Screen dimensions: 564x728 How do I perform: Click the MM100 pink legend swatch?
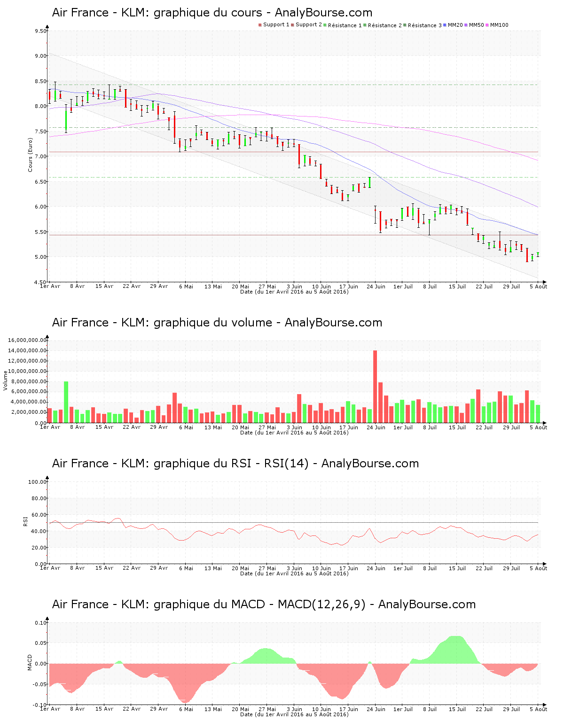(x=487, y=25)
